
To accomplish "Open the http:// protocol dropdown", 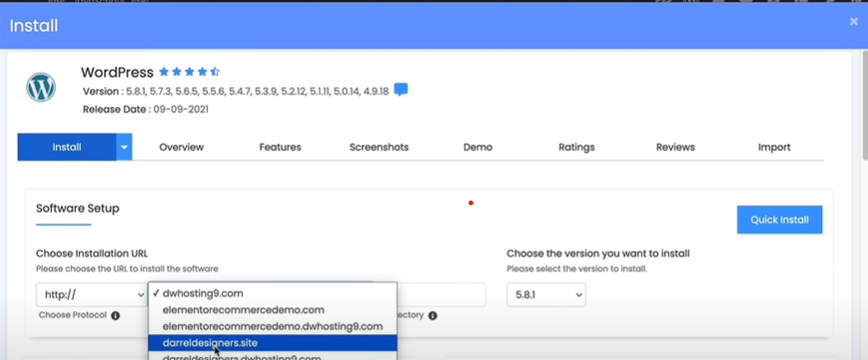I will [92, 294].
